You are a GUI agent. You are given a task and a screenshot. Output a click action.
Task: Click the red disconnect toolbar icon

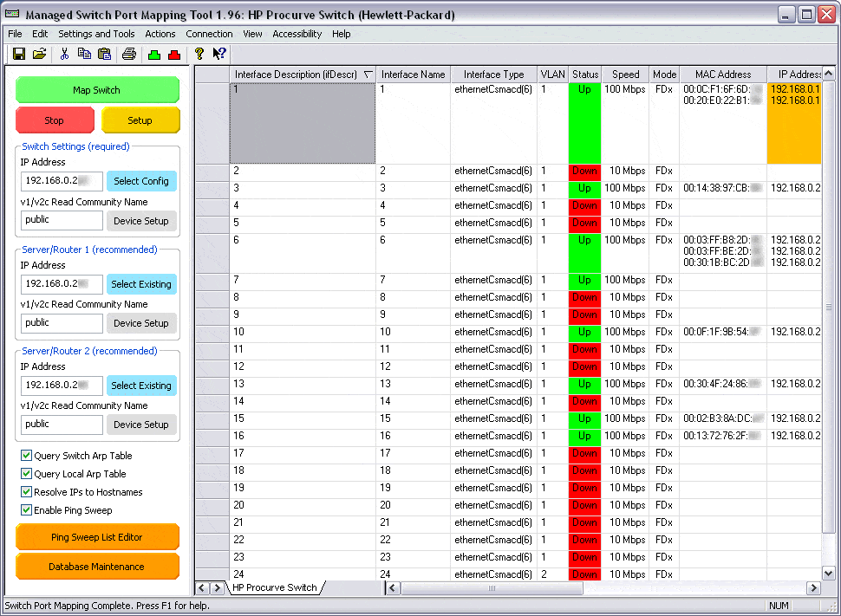[x=174, y=55]
